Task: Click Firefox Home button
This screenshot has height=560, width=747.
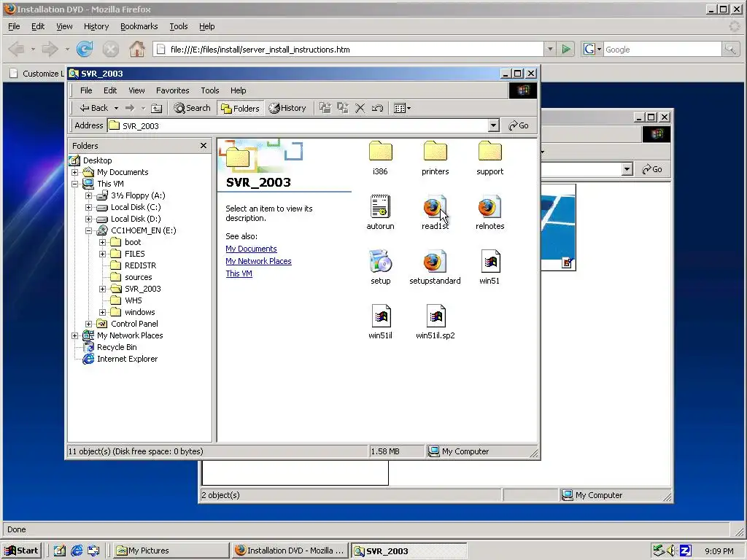Action: coord(137,49)
